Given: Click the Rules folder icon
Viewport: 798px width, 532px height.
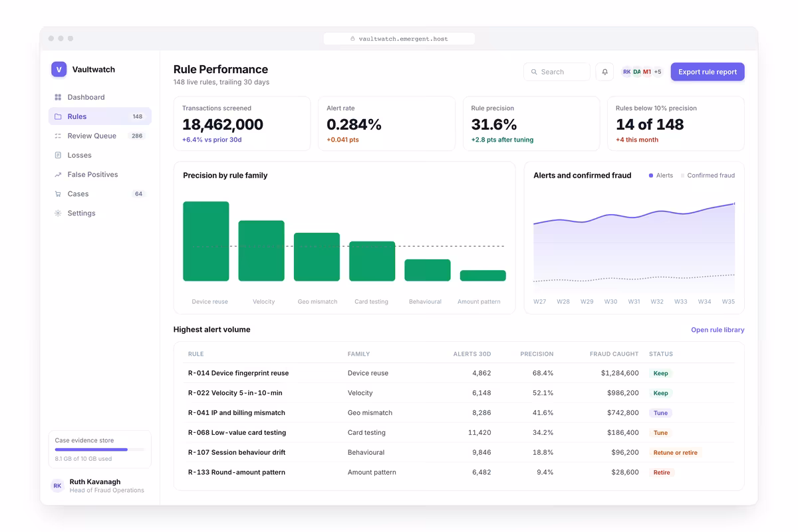Looking at the screenshot, I should tap(58, 116).
